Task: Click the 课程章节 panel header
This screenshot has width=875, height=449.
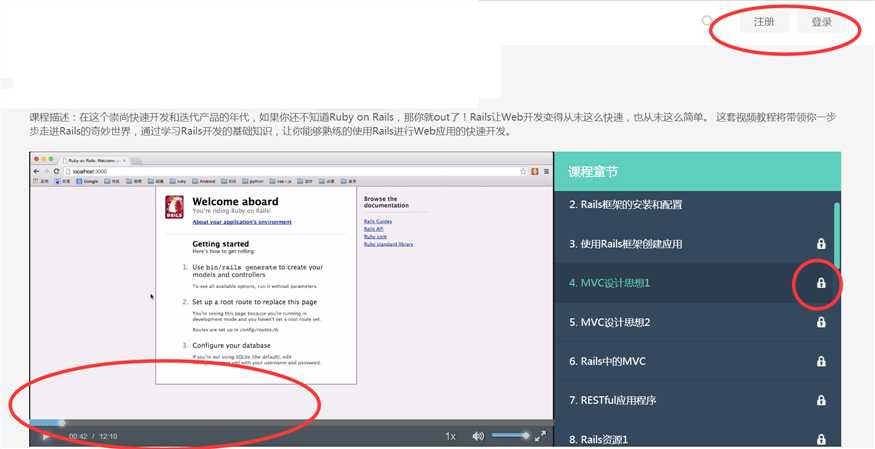Action: [x=697, y=171]
